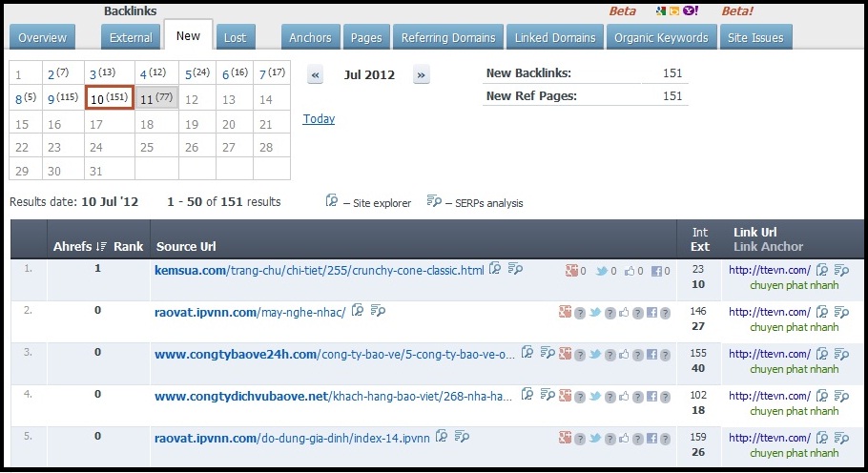Open the Pages tab

(366, 37)
